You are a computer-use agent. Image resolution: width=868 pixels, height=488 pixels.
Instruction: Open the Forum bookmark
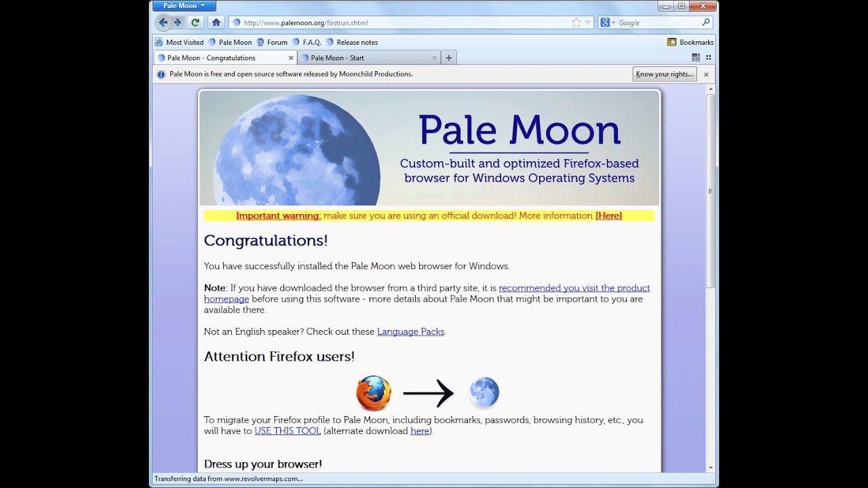(x=271, y=42)
